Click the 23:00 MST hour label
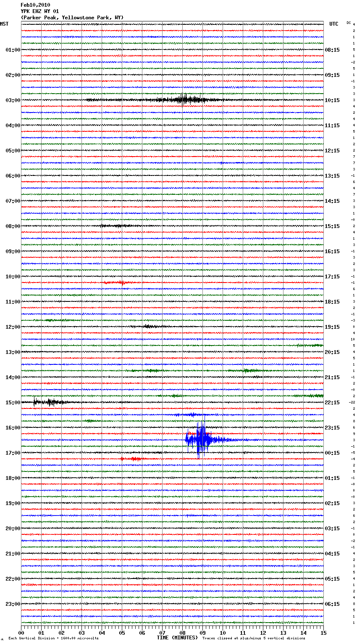The width and height of the screenshot is (357, 644). pyautogui.click(x=13, y=604)
